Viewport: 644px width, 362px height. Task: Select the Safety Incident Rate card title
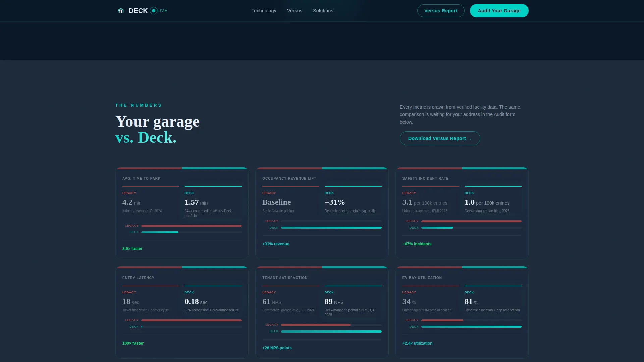pyautogui.click(x=425, y=179)
